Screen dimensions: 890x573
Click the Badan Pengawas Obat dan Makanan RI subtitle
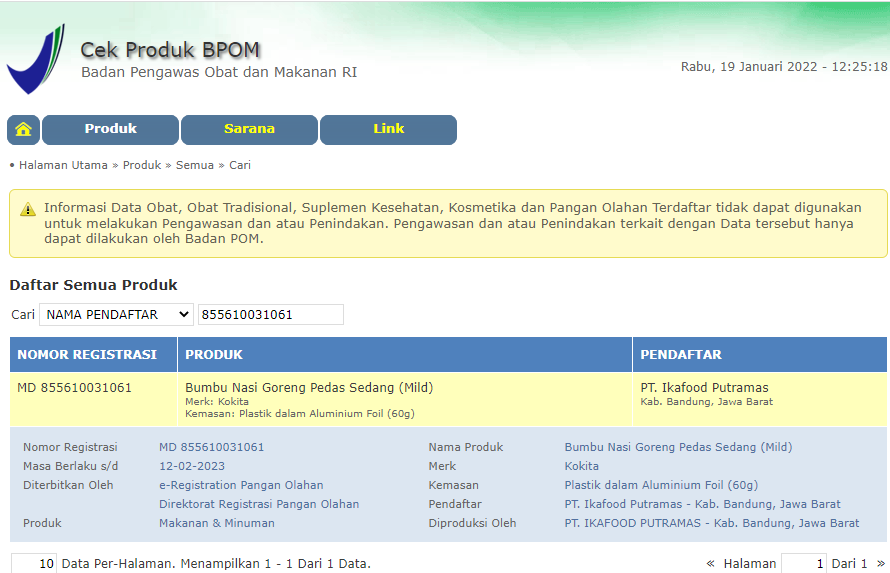pos(219,72)
